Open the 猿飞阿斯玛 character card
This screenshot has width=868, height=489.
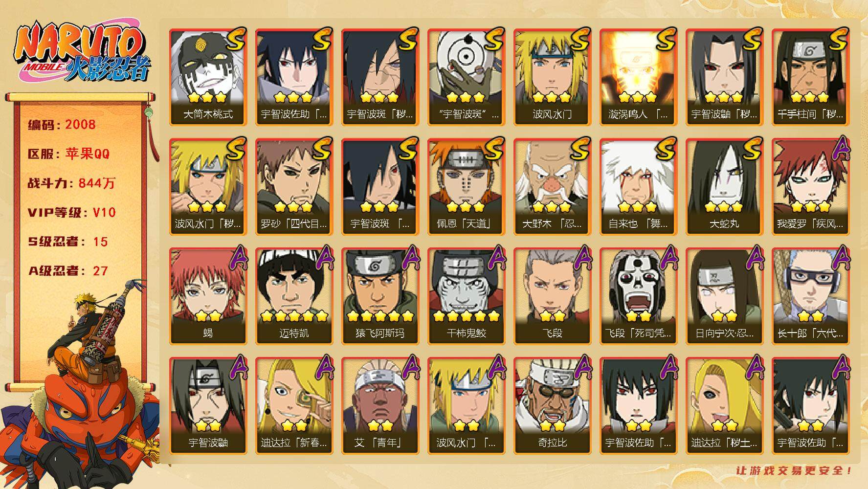coord(380,296)
